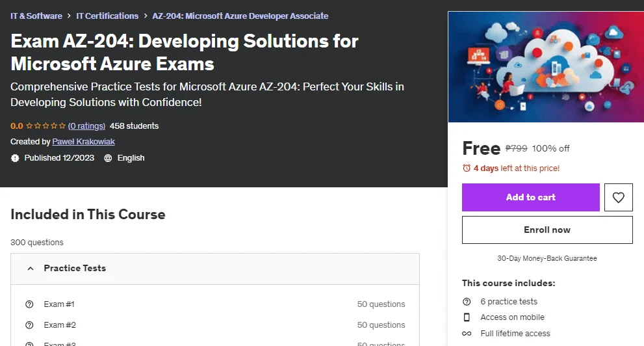Click the alarm clock icon by 4 days left
644x346 pixels.
click(x=467, y=168)
